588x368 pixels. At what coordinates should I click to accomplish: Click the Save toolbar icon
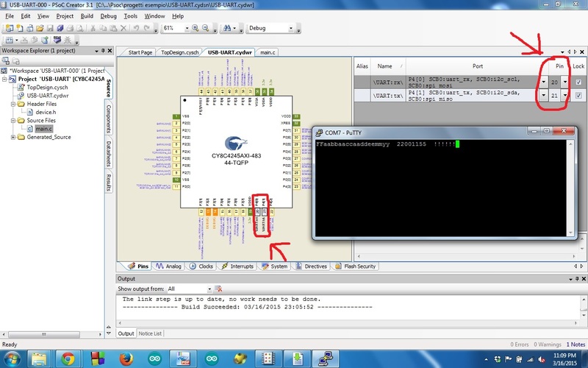pos(50,28)
